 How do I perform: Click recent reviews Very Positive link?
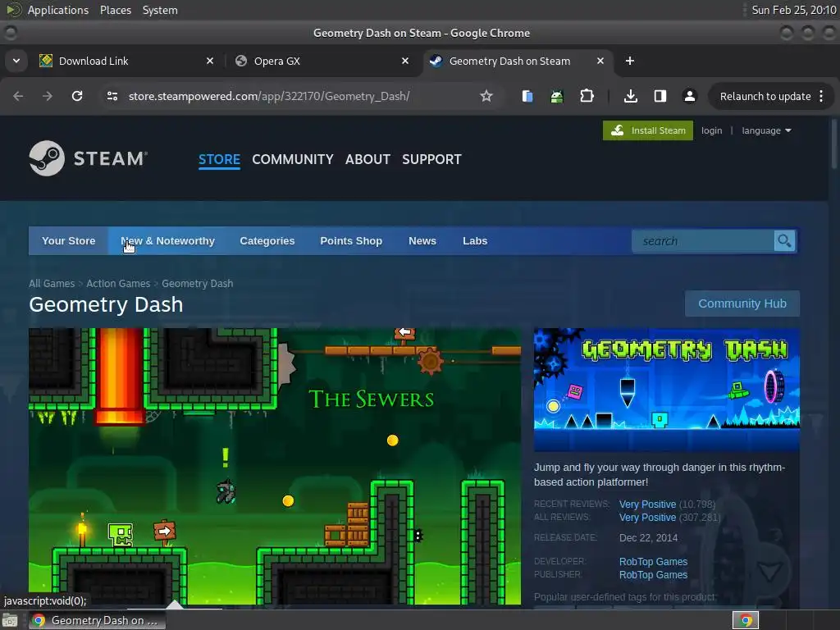(648, 504)
